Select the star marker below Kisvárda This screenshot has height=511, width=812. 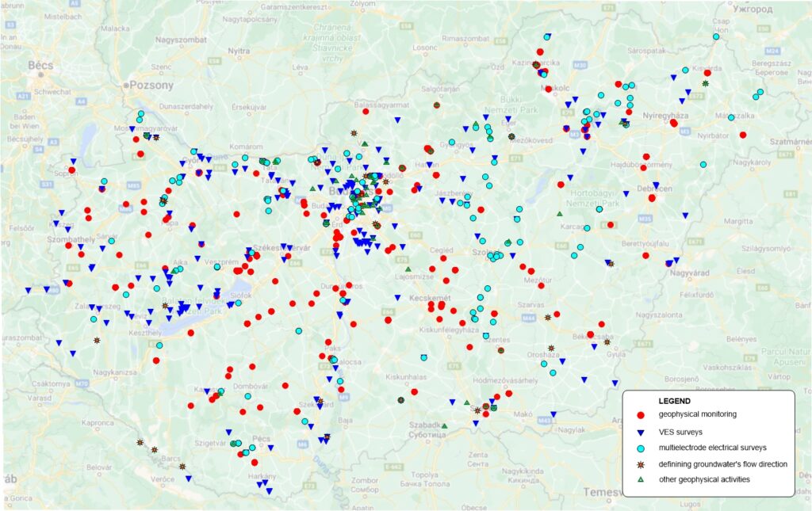[x=705, y=83]
